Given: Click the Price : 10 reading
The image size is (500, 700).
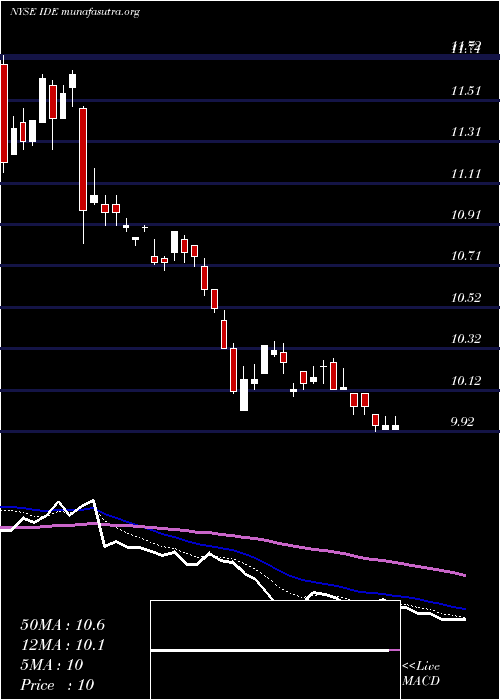Looking at the screenshot, I should 57,685.
